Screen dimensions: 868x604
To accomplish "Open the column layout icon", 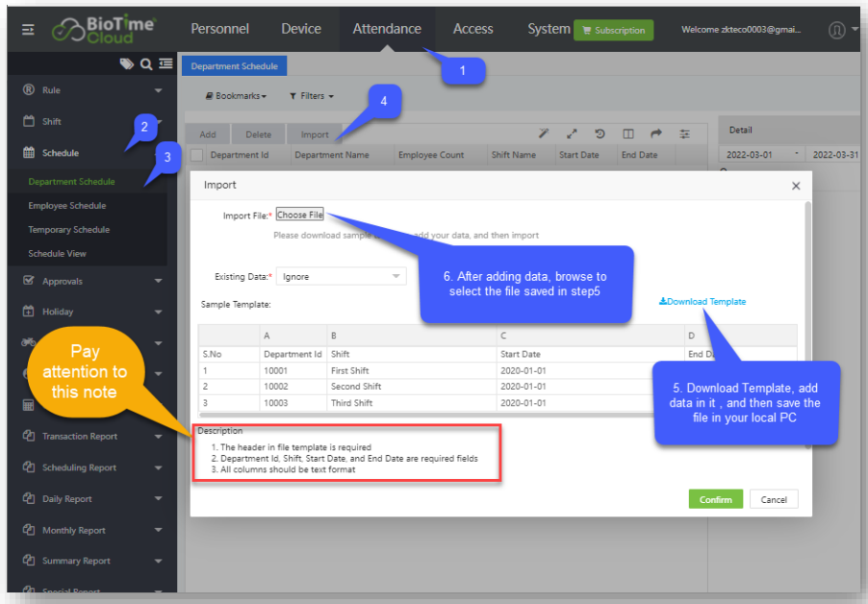I will coord(627,134).
